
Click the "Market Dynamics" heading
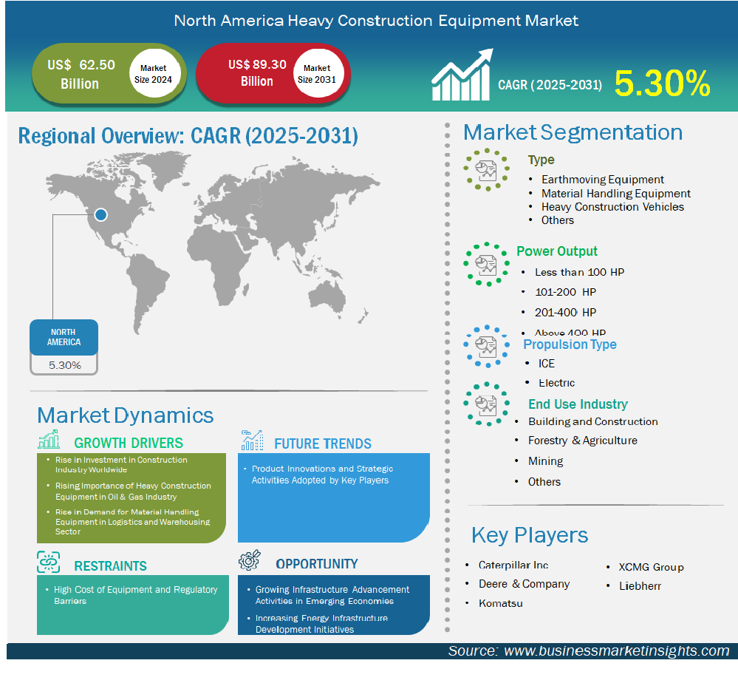coord(125,415)
